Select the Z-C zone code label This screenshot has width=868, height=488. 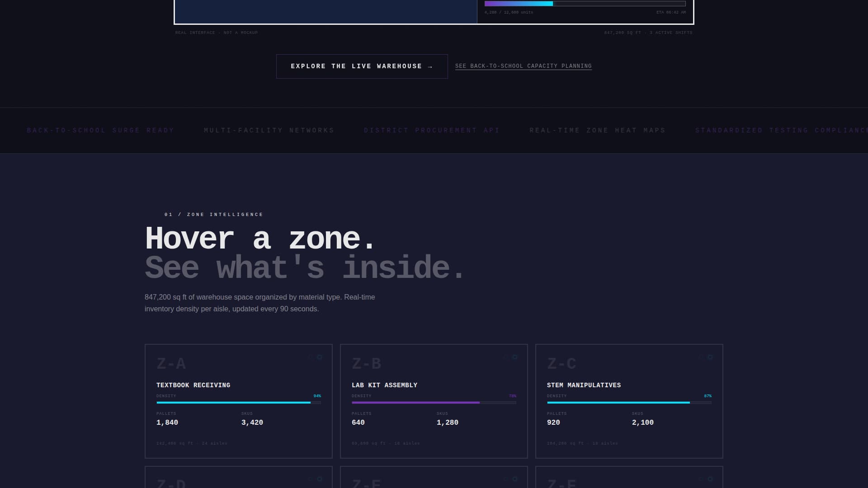[561, 364]
